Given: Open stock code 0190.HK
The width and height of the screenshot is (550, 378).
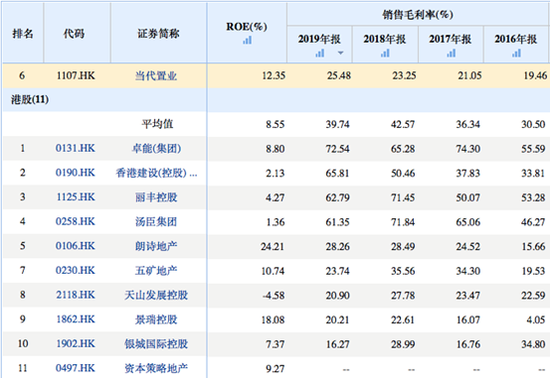Looking at the screenshot, I should coord(75,173).
